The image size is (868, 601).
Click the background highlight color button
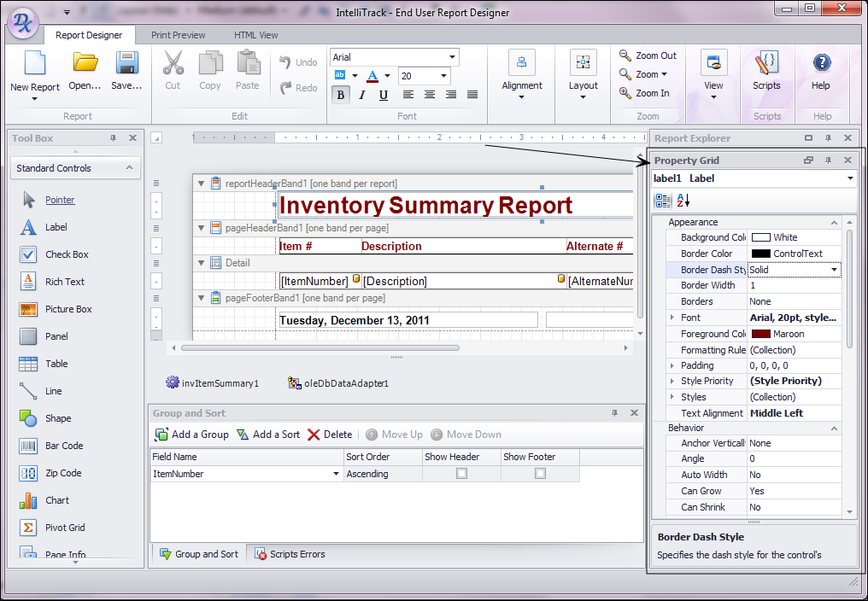(x=340, y=75)
